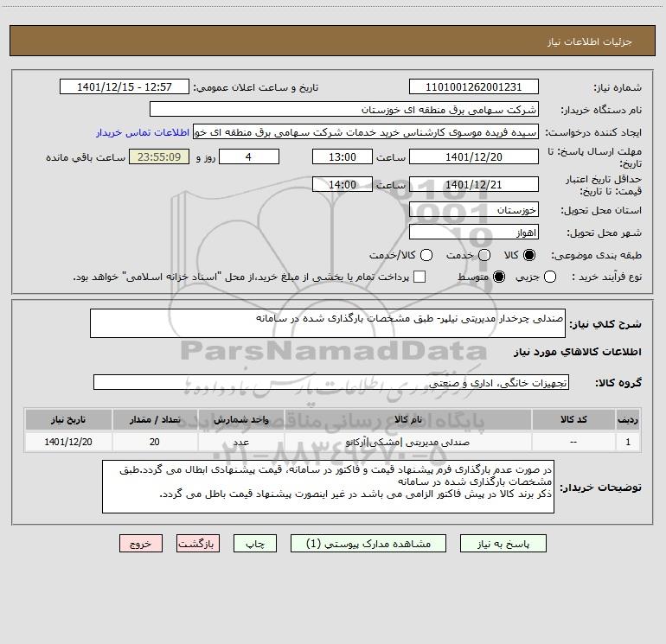The width and height of the screenshot is (666, 644).
Task: Click the request creator field سیده فریده موسوی
Action: 366,132
